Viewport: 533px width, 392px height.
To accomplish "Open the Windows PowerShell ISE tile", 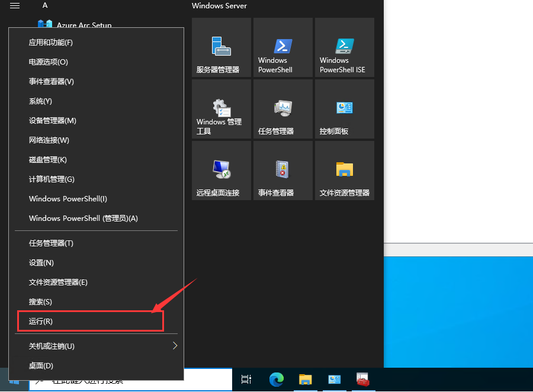I will [x=344, y=48].
